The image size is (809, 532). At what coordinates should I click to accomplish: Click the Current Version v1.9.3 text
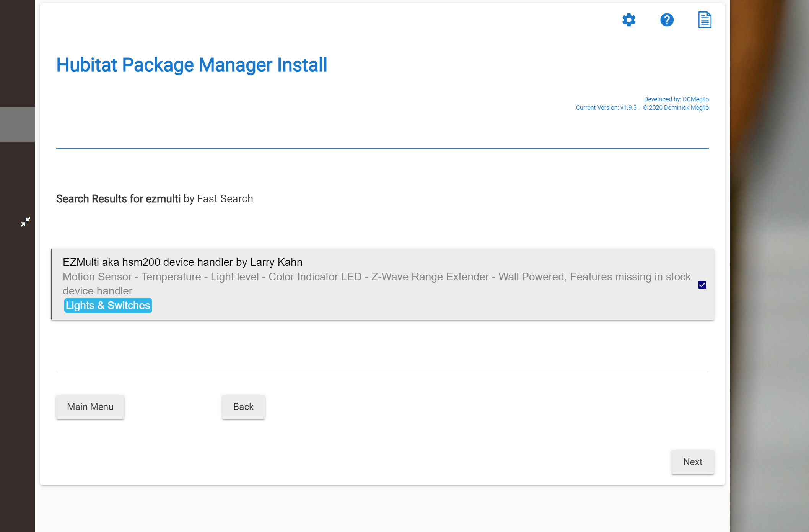click(x=606, y=108)
